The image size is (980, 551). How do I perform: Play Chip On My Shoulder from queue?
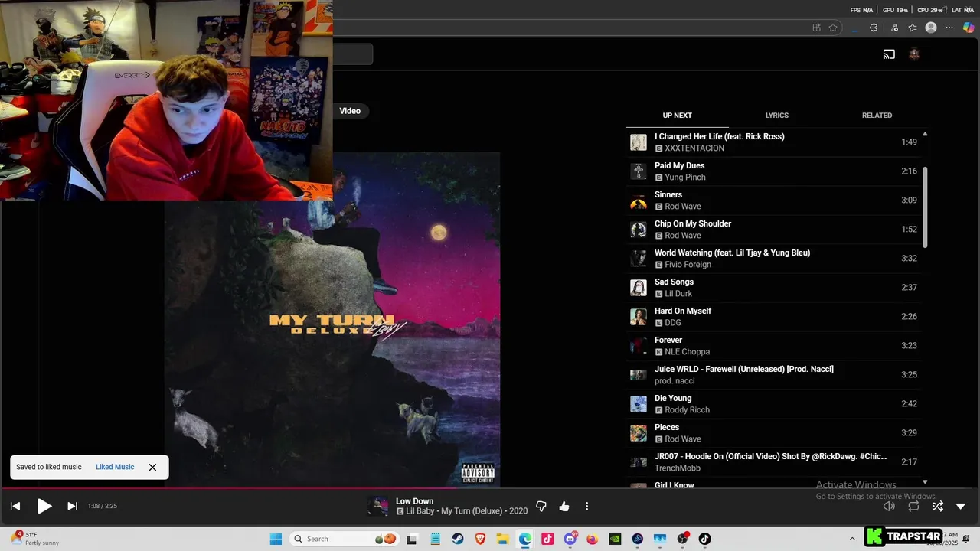coord(773,230)
